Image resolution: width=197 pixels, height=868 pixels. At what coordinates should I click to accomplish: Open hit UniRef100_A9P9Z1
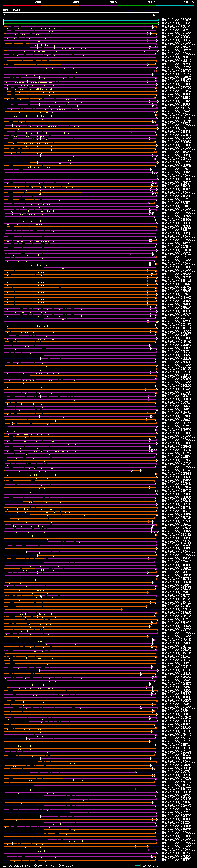(x=177, y=30)
